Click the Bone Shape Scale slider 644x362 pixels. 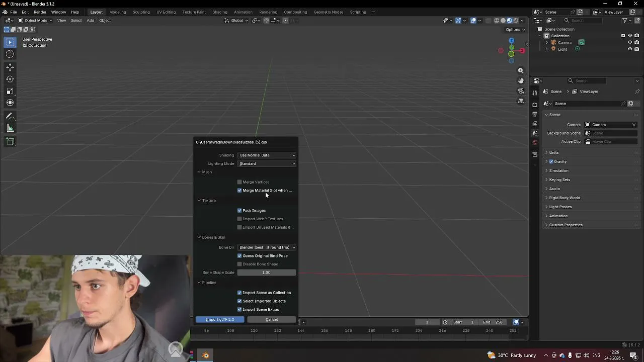point(267,273)
